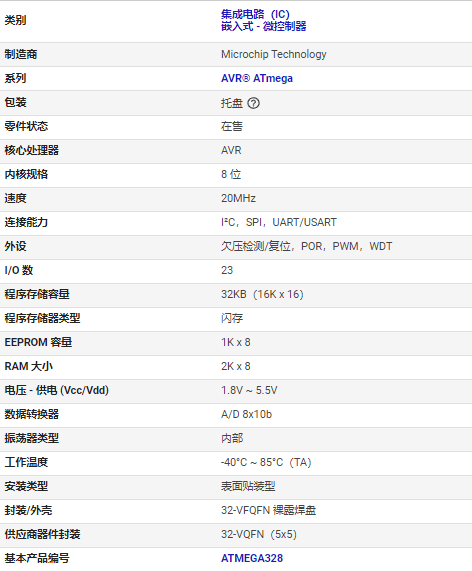Click the 托盘 packaging value
The height and width of the screenshot is (571, 472).
(232, 103)
